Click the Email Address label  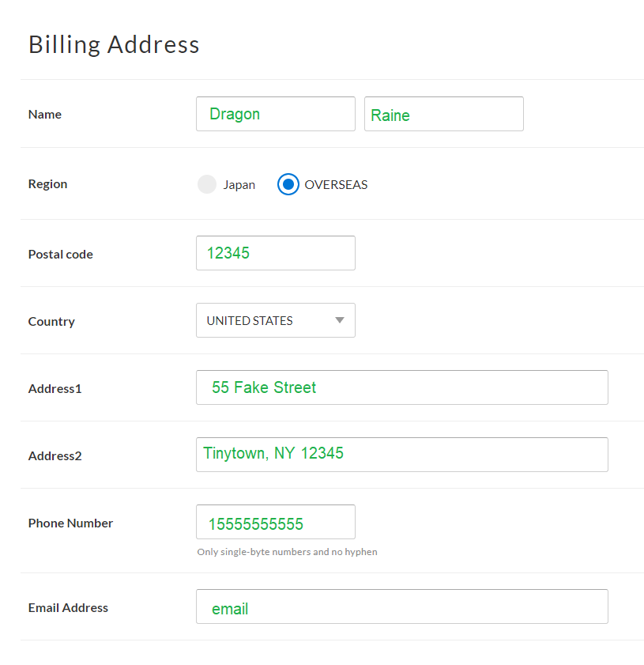coord(68,607)
